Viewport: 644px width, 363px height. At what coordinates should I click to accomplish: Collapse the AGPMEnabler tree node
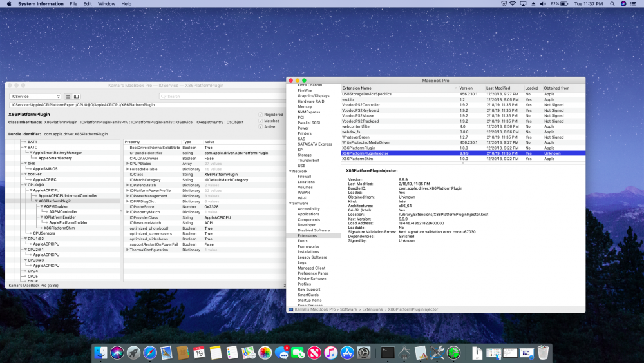point(41,206)
